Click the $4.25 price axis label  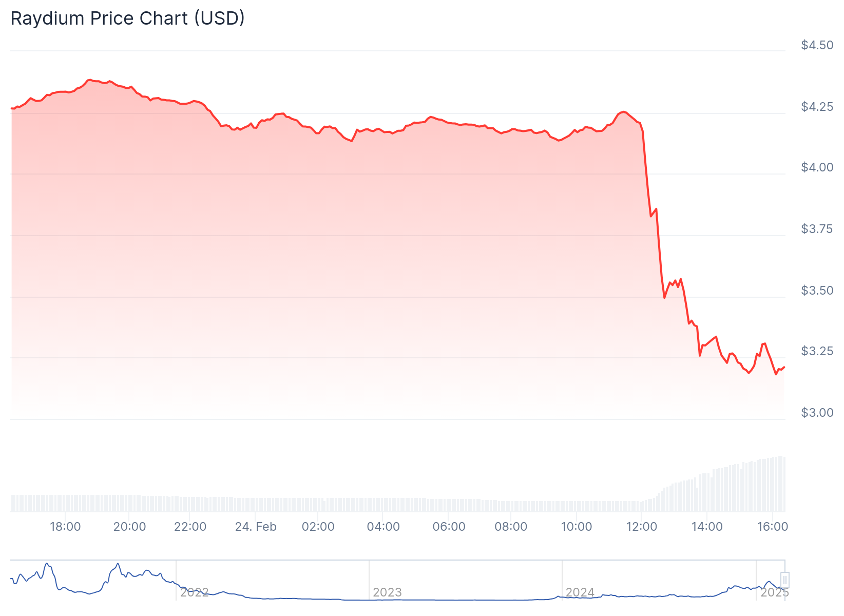point(817,107)
